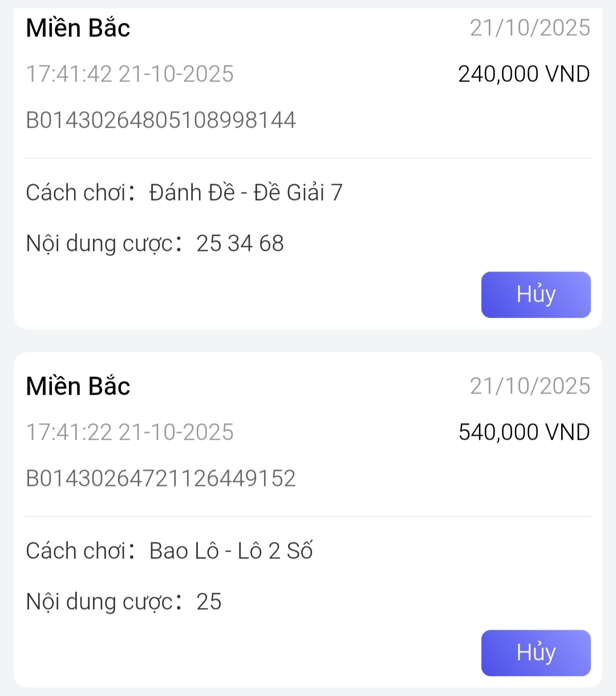Tap the Miền Bắc title of the 240,000 VND bet
Image resolution: width=616 pixels, height=696 pixels.
click(x=78, y=28)
